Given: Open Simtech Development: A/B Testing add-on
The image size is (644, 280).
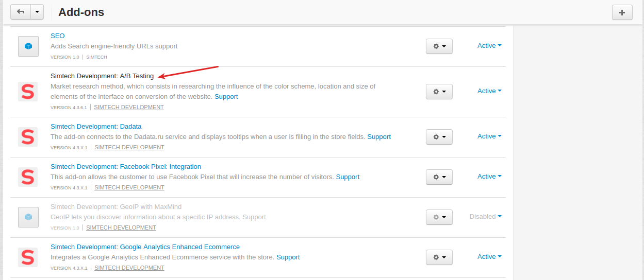Looking at the screenshot, I should (x=102, y=76).
